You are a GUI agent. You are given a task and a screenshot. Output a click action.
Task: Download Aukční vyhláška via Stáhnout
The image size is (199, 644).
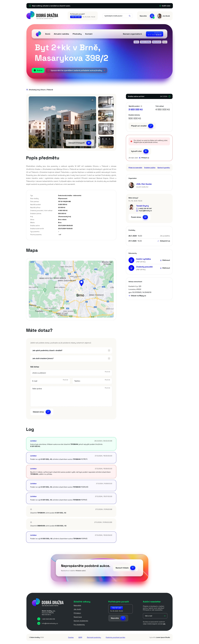coord(165,260)
